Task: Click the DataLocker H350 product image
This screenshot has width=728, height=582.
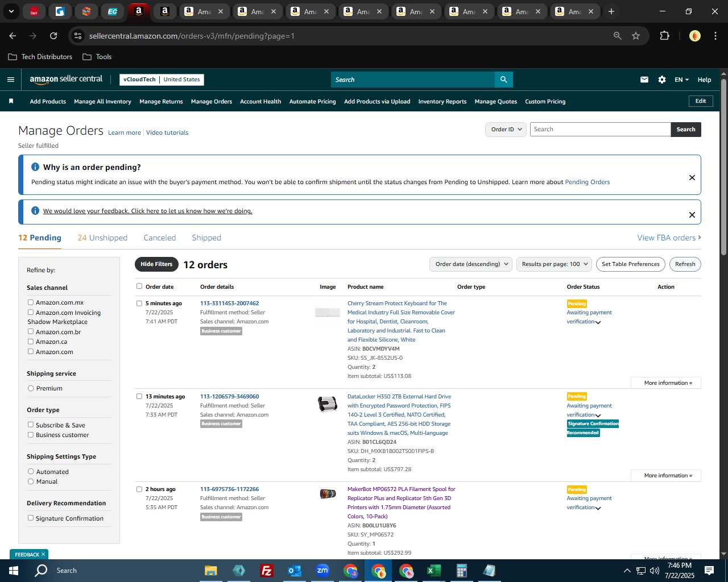Action: click(328, 404)
